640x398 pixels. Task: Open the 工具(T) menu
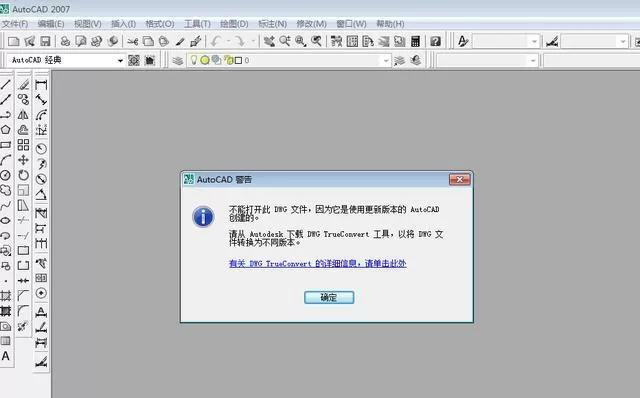pyautogui.click(x=197, y=24)
